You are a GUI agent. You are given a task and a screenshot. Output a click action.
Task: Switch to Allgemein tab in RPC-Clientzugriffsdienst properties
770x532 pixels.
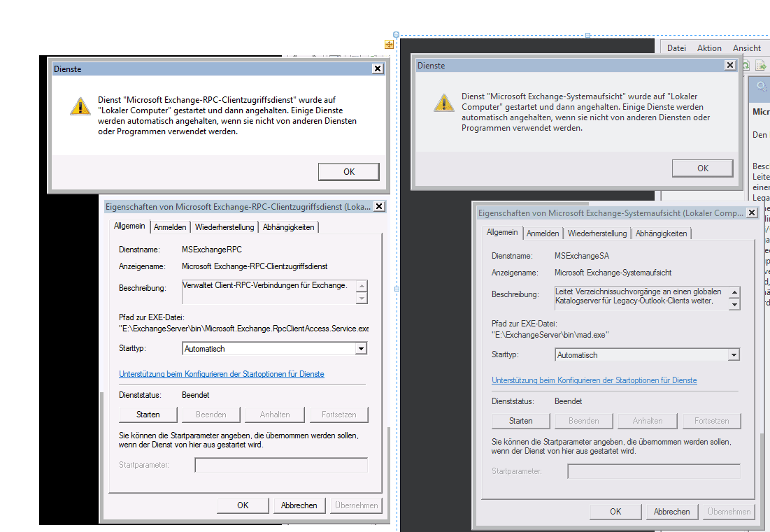point(129,226)
